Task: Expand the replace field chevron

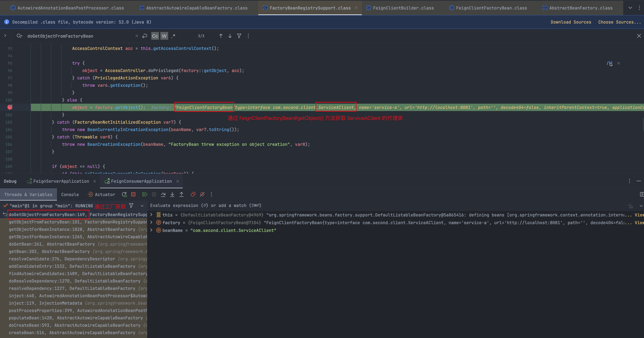Action: [5, 36]
